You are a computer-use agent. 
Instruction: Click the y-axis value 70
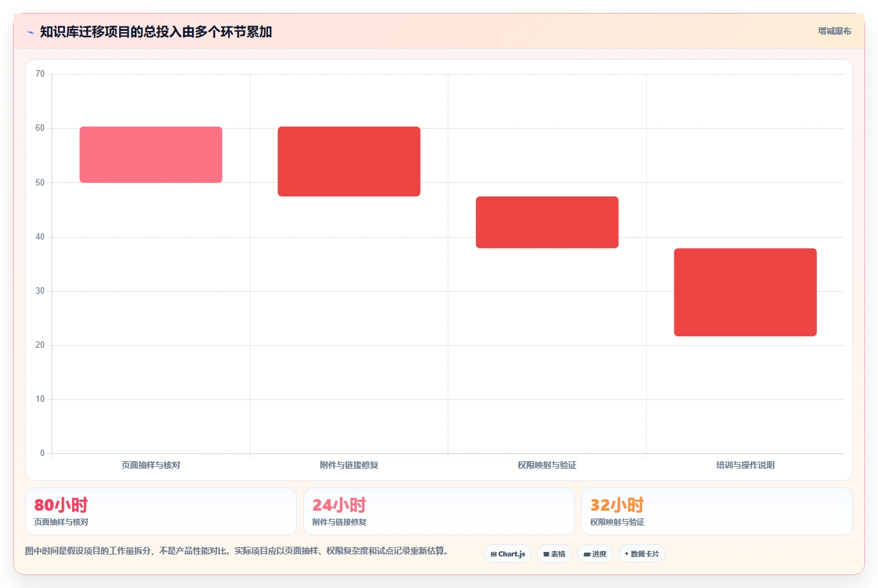pos(40,74)
